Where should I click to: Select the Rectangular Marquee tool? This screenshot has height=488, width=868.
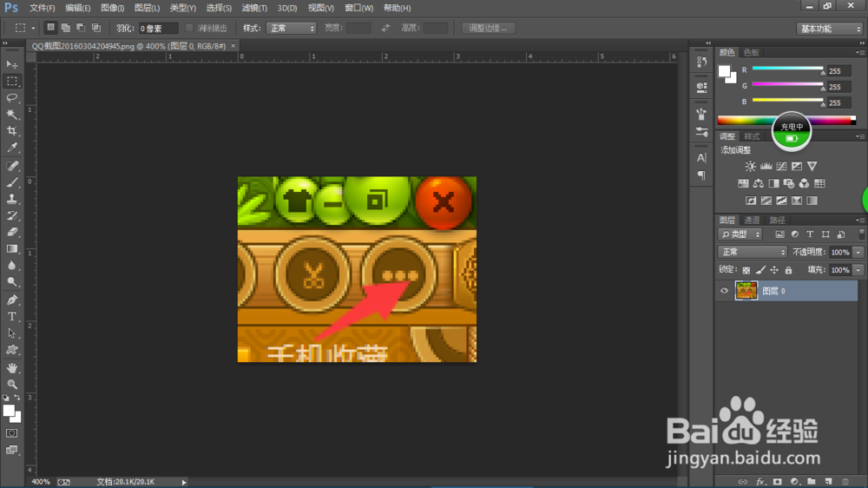11,82
